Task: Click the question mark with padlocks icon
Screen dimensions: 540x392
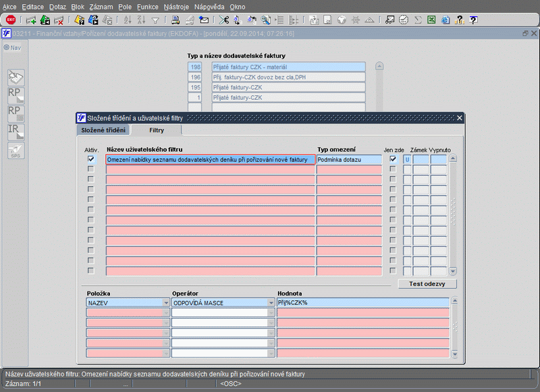Action: [460, 20]
